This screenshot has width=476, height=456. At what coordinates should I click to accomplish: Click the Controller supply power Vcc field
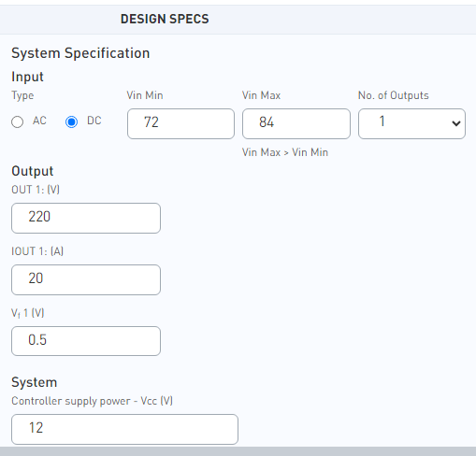(x=124, y=429)
